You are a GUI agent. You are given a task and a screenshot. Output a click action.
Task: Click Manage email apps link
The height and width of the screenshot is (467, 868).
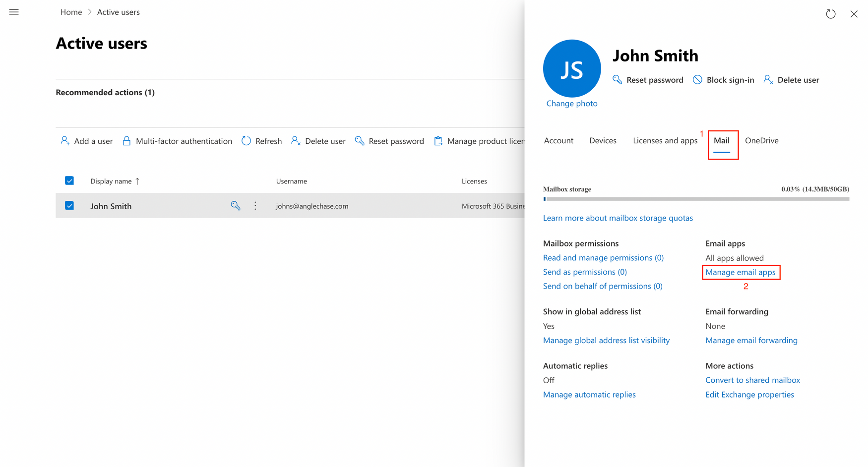[x=741, y=272]
